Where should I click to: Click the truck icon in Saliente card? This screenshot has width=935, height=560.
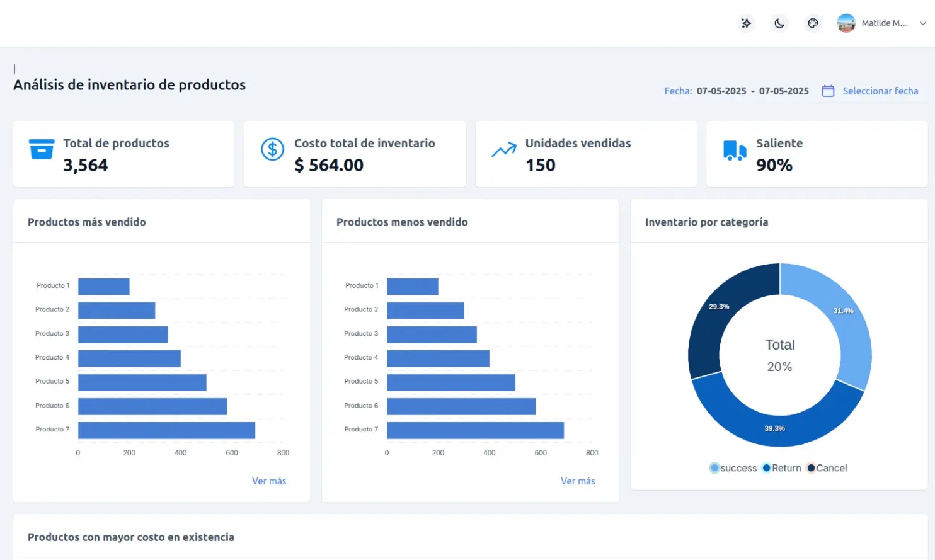point(734,151)
